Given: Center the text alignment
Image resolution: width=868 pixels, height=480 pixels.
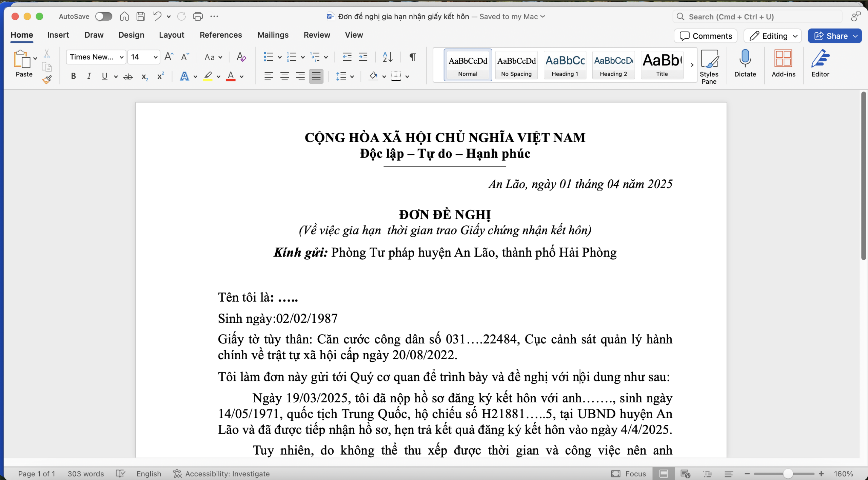Looking at the screenshot, I should (284, 76).
